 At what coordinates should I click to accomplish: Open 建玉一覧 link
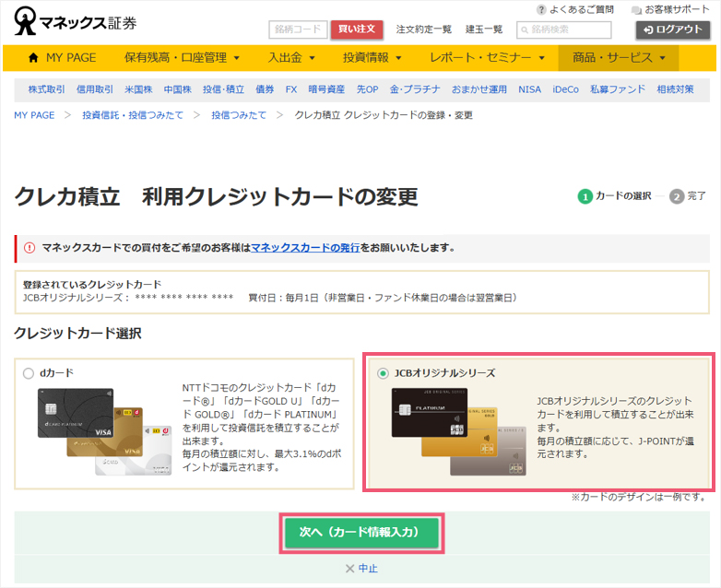tap(484, 29)
